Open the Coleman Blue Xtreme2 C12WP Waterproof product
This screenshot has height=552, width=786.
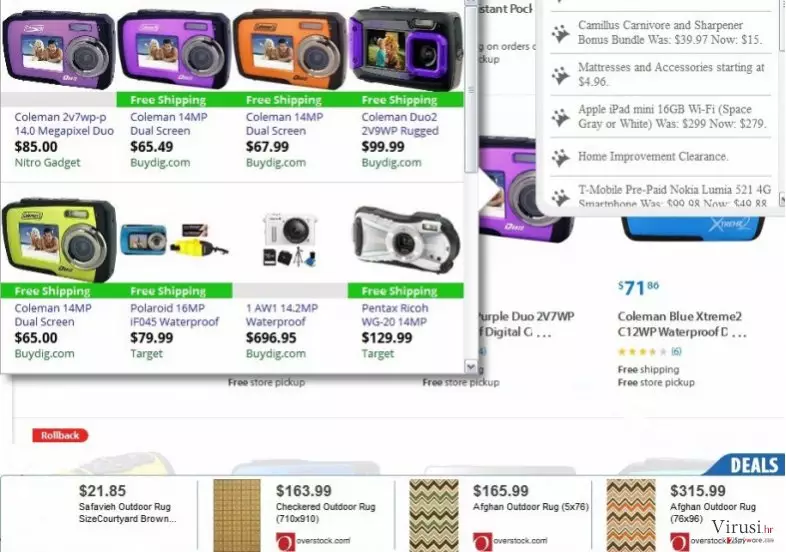click(682, 324)
